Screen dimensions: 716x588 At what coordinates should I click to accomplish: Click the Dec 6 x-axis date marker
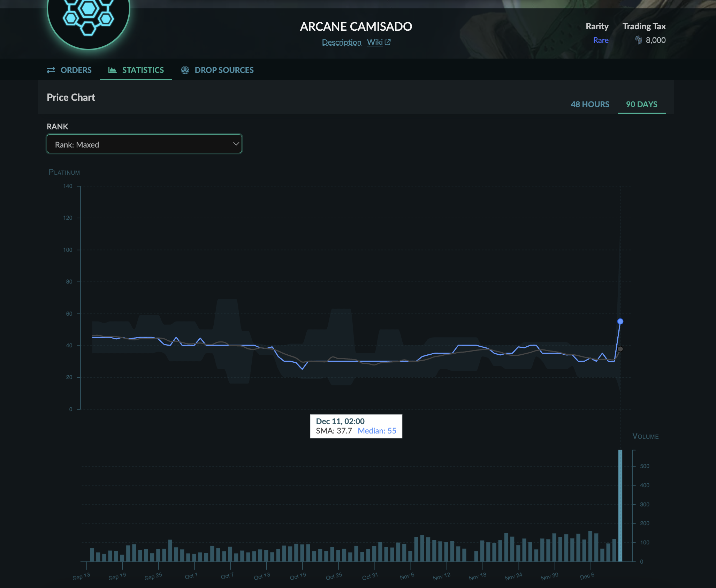(x=587, y=576)
